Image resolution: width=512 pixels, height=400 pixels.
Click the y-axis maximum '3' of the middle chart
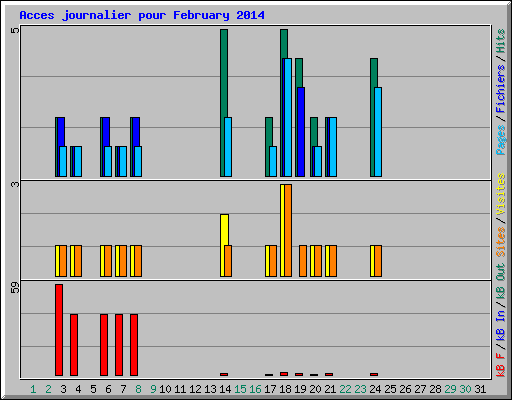tap(15, 184)
